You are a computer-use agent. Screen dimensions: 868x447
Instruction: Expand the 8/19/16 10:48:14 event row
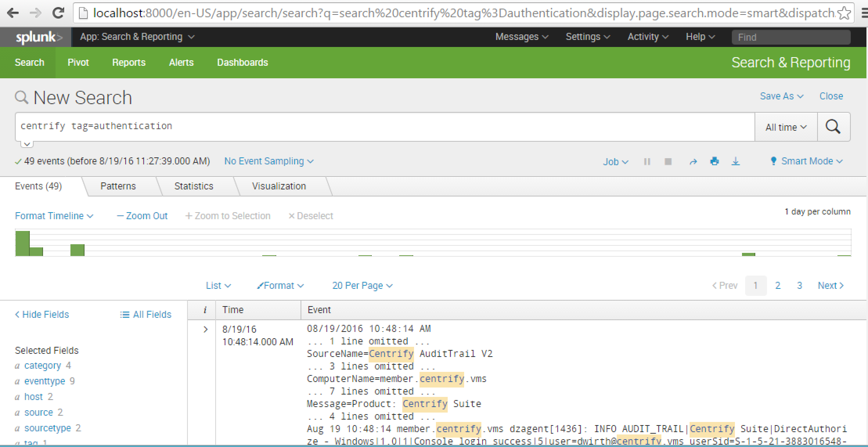click(x=205, y=330)
